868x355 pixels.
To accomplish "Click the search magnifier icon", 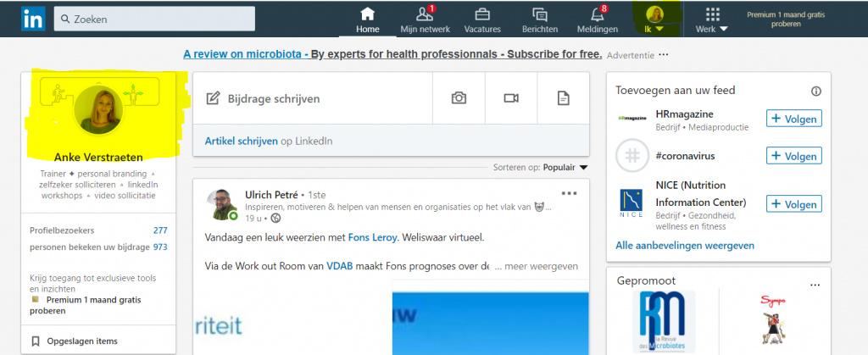I will (x=66, y=19).
